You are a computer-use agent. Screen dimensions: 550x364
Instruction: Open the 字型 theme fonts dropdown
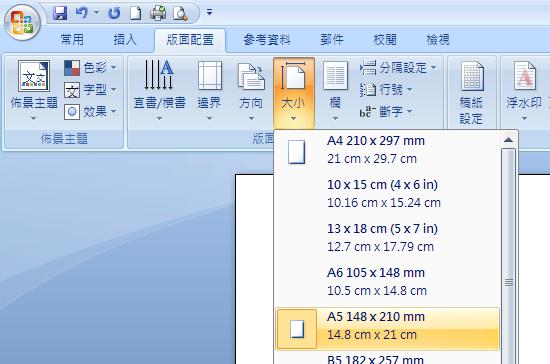(x=90, y=90)
